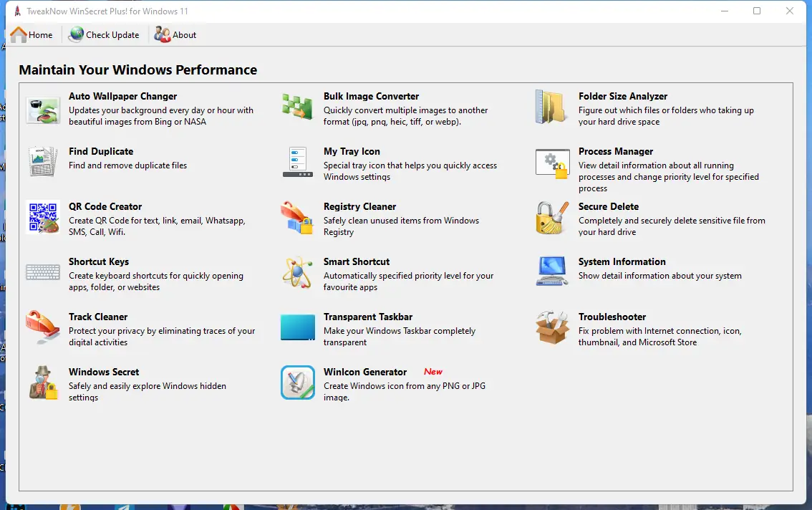The width and height of the screenshot is (812, 510).
Task: Open the About dialog
Action: coord(175,34)
